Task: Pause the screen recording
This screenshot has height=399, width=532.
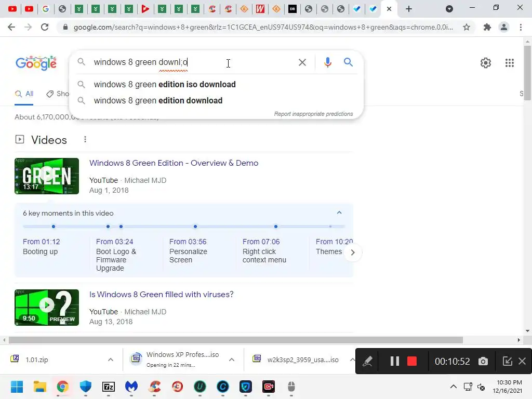Action: pyautogui.click(x=395, y=361)
